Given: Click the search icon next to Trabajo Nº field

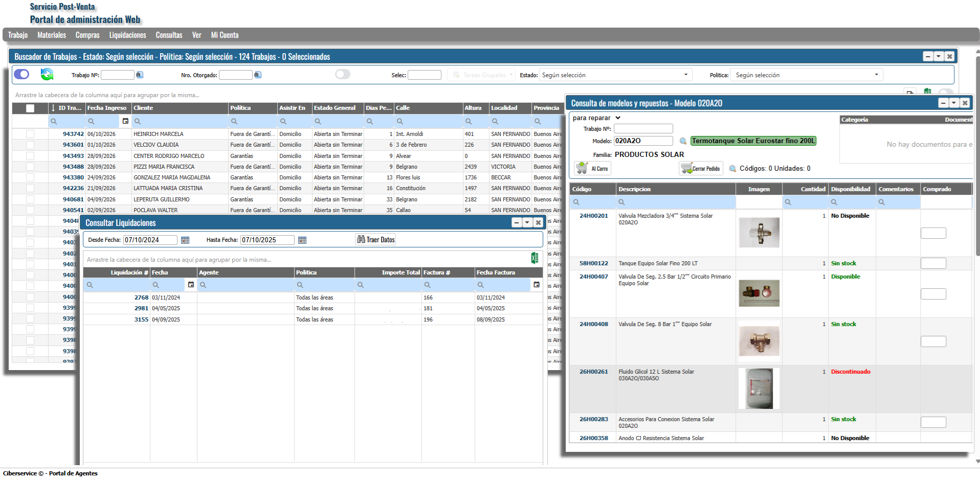Looking at the screenshot, I should [x=140, y=75].
